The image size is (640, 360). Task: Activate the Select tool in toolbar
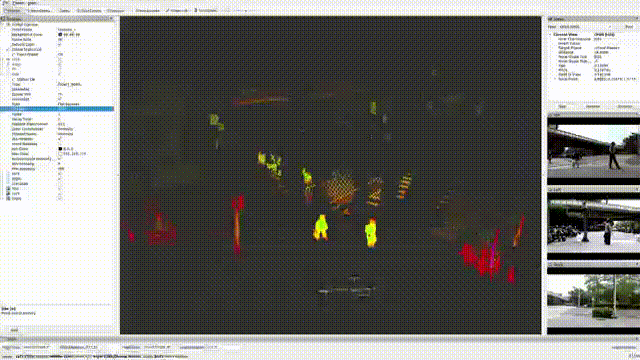click(64, 11)
